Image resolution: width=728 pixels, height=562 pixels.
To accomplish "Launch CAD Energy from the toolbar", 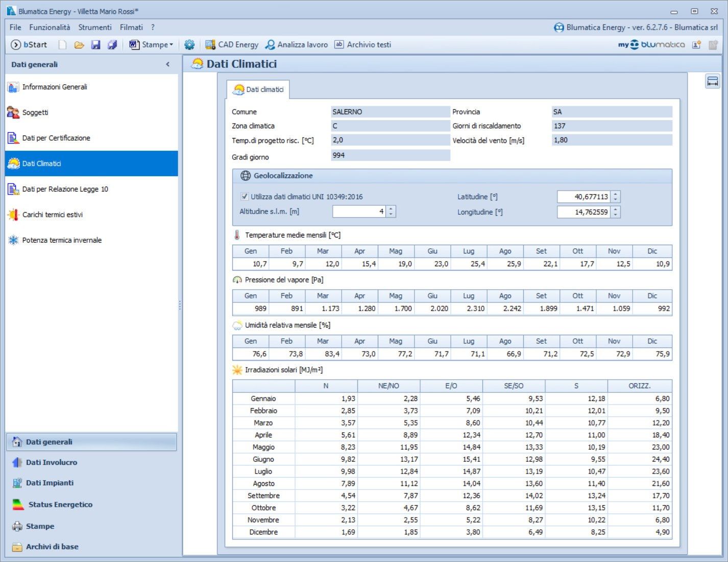I will [x=232, y=45].
